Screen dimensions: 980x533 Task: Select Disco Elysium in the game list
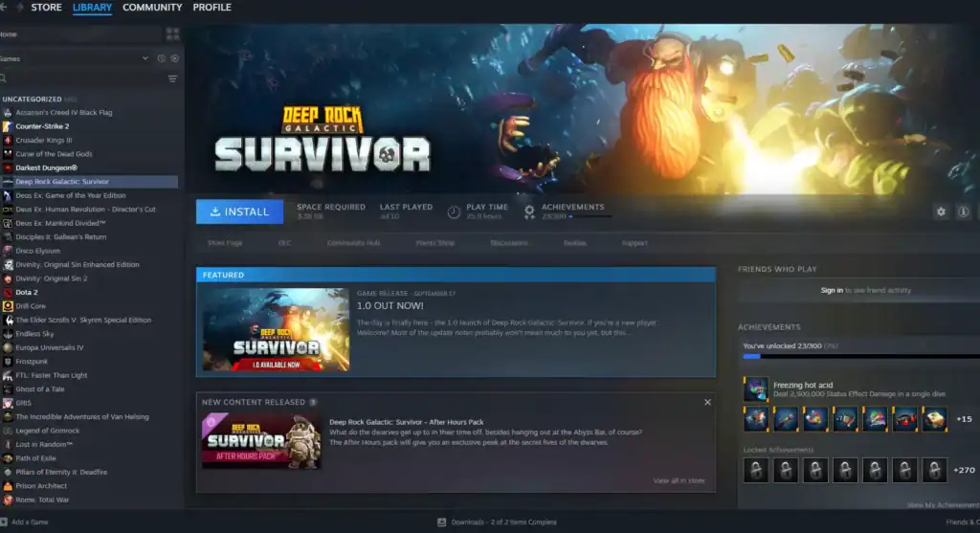(37, 251)
